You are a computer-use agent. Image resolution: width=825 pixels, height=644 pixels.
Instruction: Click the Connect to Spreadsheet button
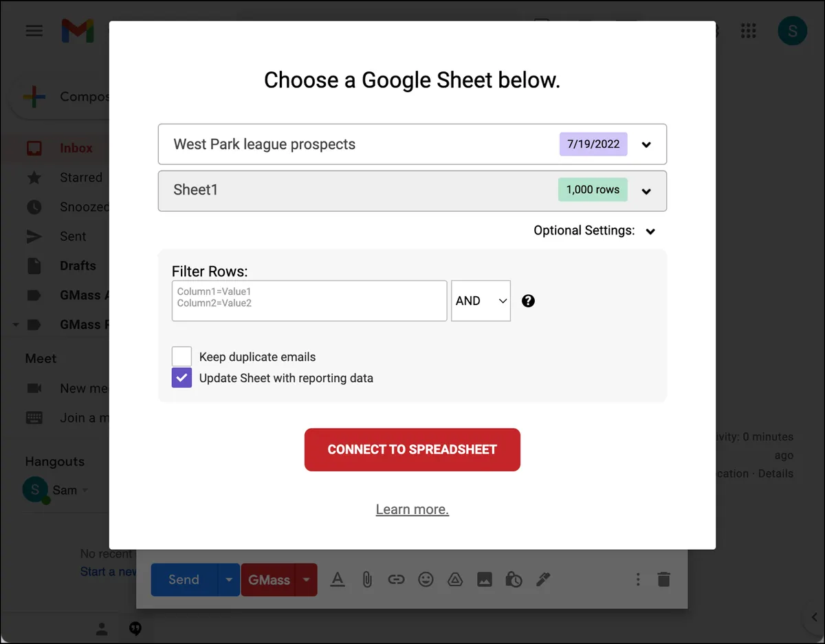coord(412,449)
